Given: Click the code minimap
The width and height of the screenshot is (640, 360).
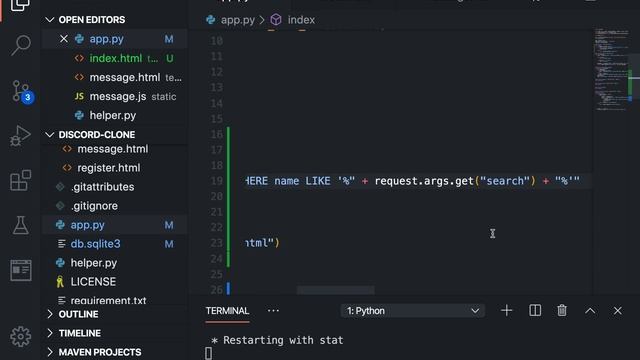Looking at the screenshot, I should (612, 69).
